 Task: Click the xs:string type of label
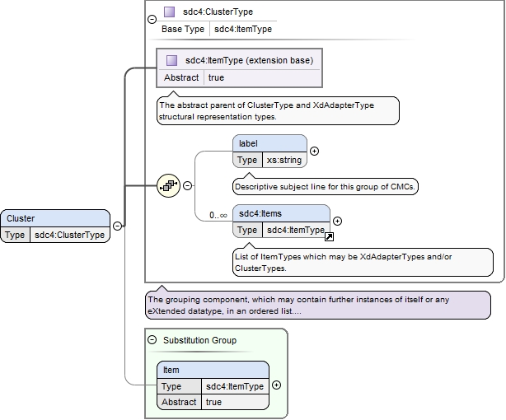coord(284,160)
